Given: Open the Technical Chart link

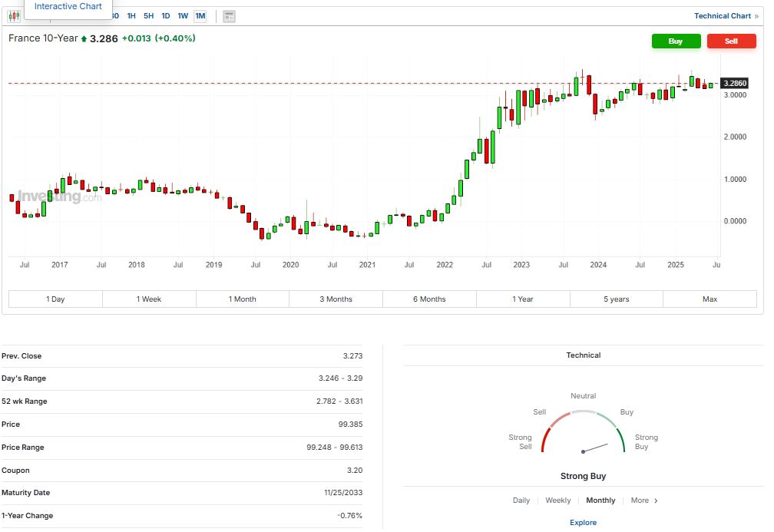Looking at the screenshot, I should (726, 16).
